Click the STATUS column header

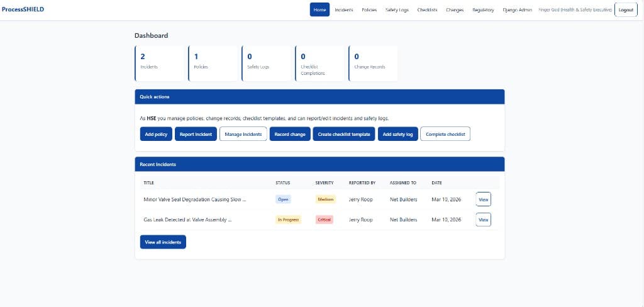(282, 183)
